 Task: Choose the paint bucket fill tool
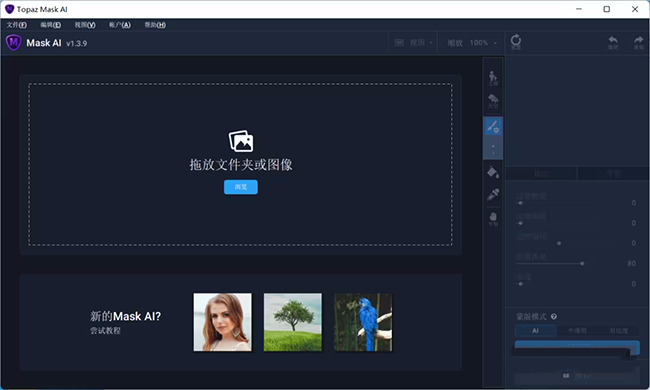pyautogui.click(x=493, y=172)
